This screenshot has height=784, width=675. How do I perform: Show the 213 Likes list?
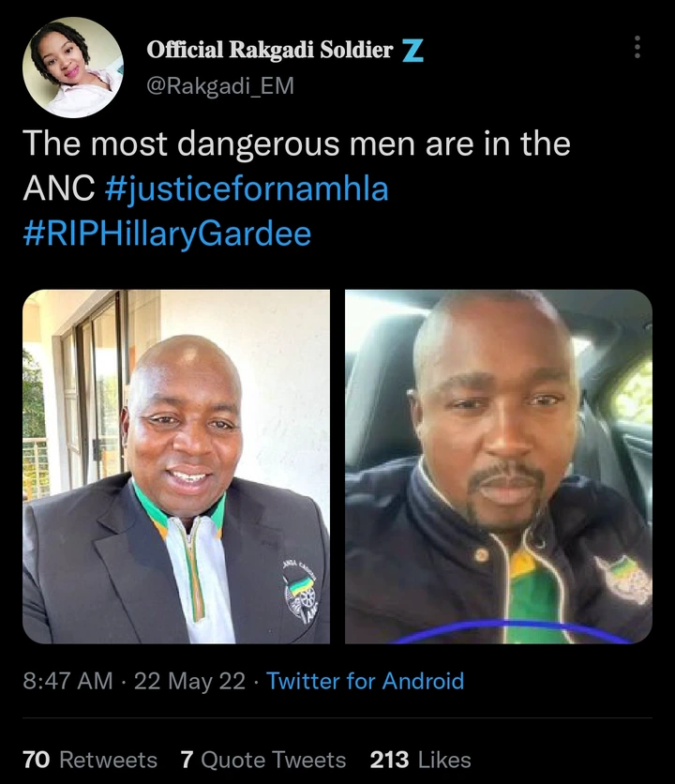coord(421,760)
